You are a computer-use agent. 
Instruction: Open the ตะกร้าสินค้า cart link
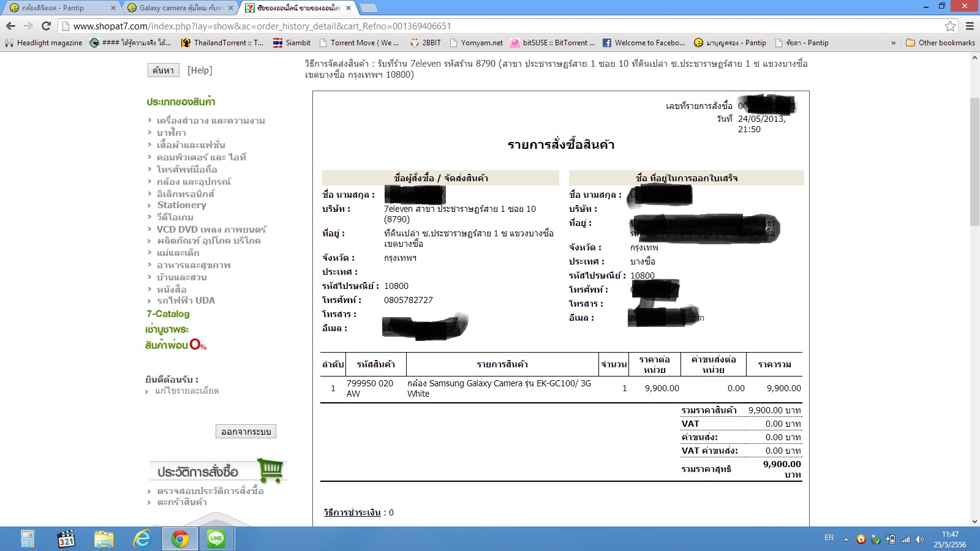click(x=182, y=502)
